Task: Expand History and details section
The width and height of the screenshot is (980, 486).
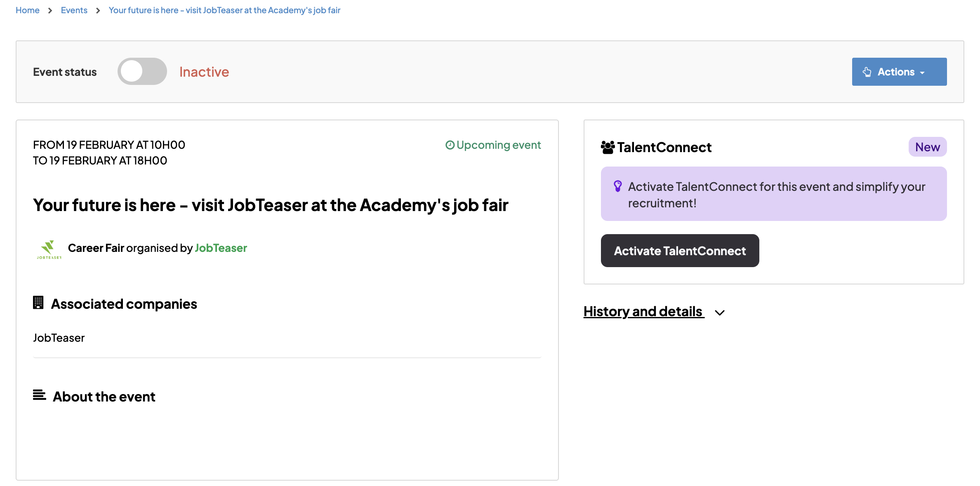Action: (643, 312)
